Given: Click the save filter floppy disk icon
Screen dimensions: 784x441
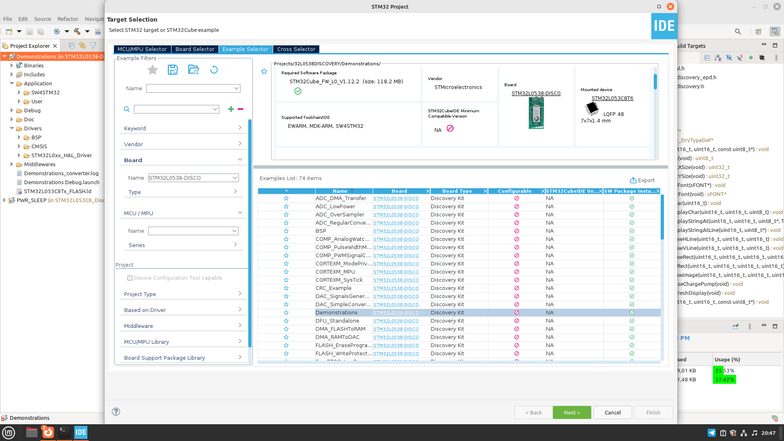Looking at the screenshot, I should (173, 70).
